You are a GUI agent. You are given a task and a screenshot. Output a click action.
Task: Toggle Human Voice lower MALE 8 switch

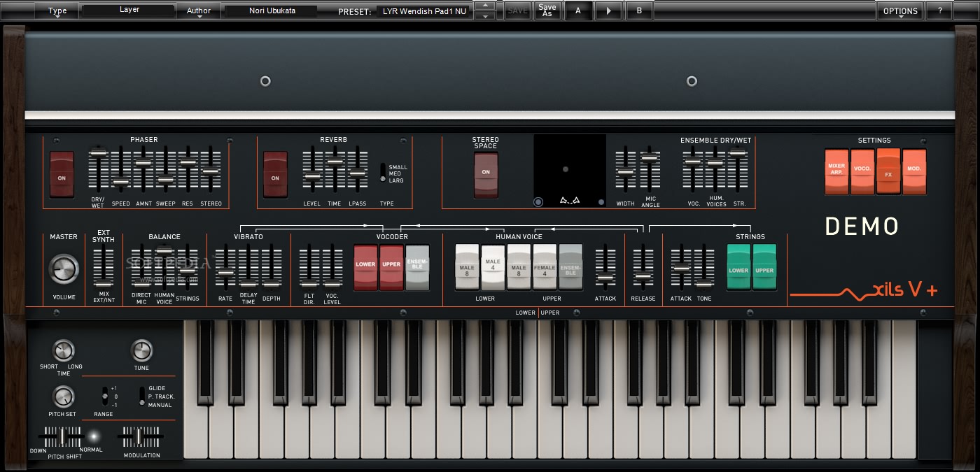click(x=467, y=267)
